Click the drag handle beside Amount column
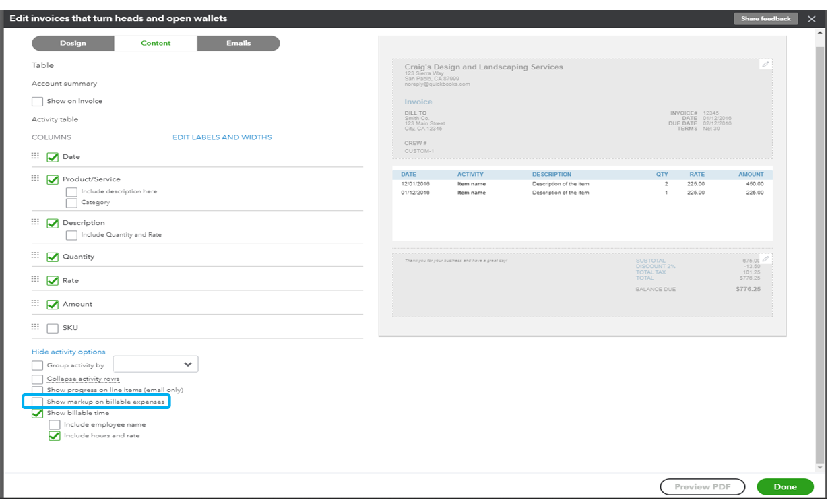This screenshot has height=504, width=828. point(36,303)
